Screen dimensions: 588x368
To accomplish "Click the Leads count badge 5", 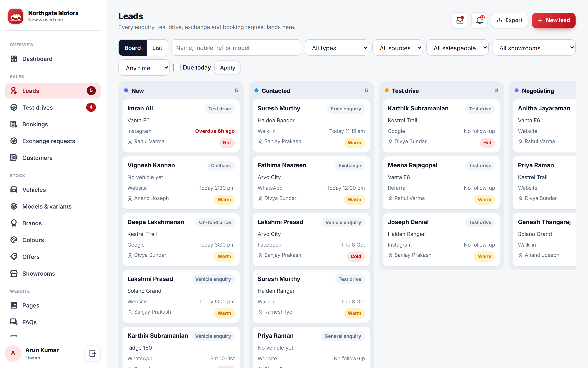I will click(x=91, y=91).
